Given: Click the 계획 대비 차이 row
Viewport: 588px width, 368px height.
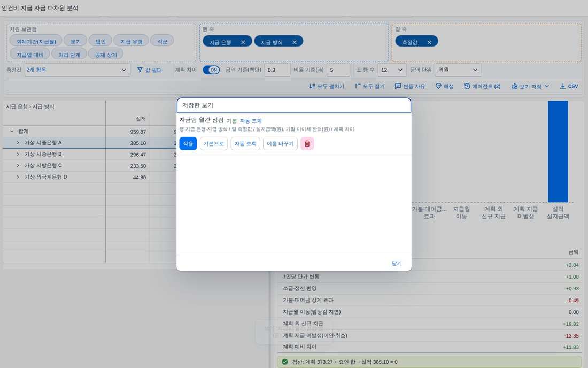Looking at the screenshot, I should click(x=429, y=347).
